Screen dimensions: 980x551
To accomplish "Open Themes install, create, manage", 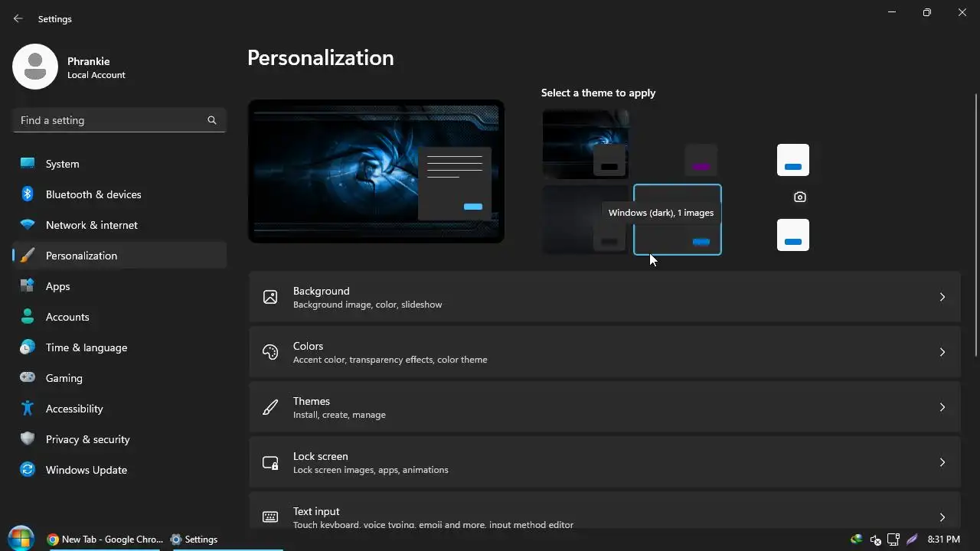I will click(x=605, y=407).
